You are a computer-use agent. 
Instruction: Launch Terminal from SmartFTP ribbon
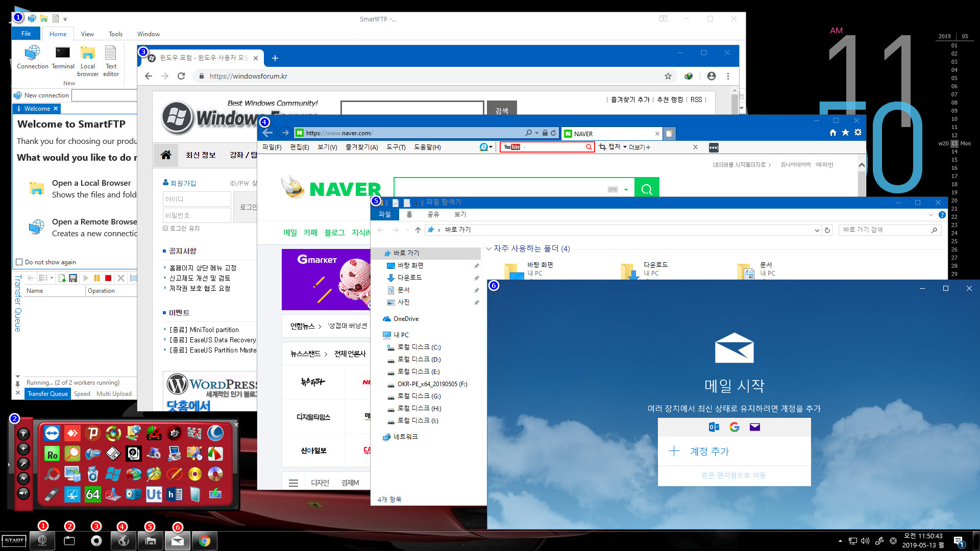(63, 57)
